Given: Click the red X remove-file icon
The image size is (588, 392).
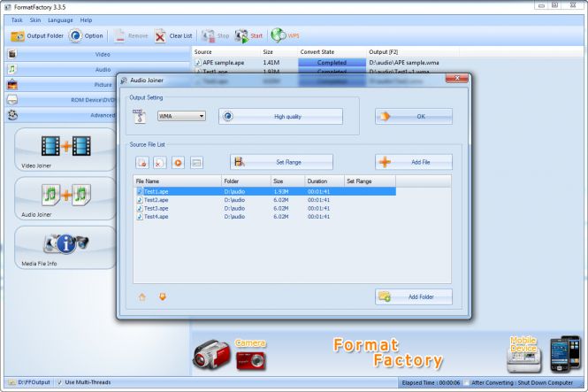Looking at the screenshot, I should coord(159,162).
